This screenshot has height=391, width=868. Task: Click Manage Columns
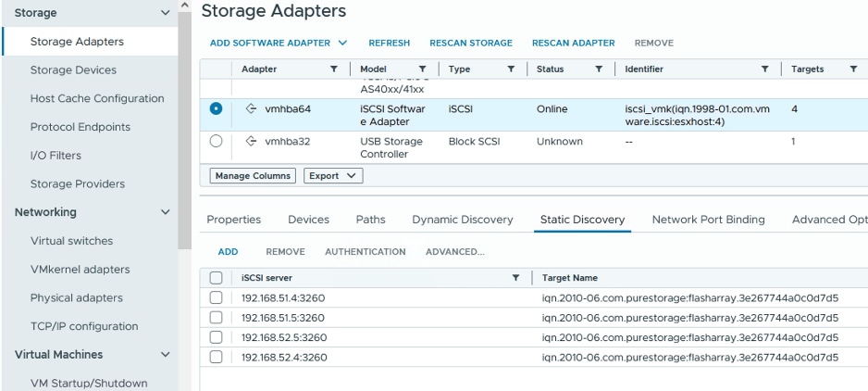253,176
